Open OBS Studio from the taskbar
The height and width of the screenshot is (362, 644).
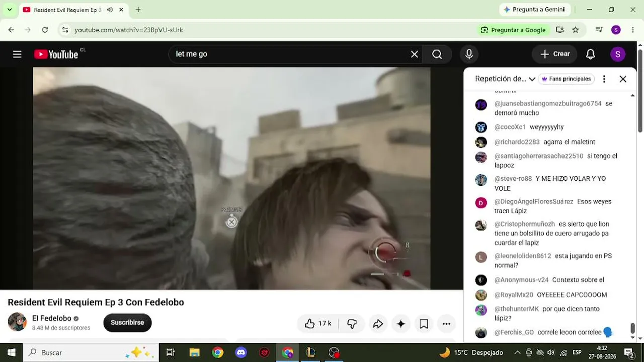[x=334, y=352]
